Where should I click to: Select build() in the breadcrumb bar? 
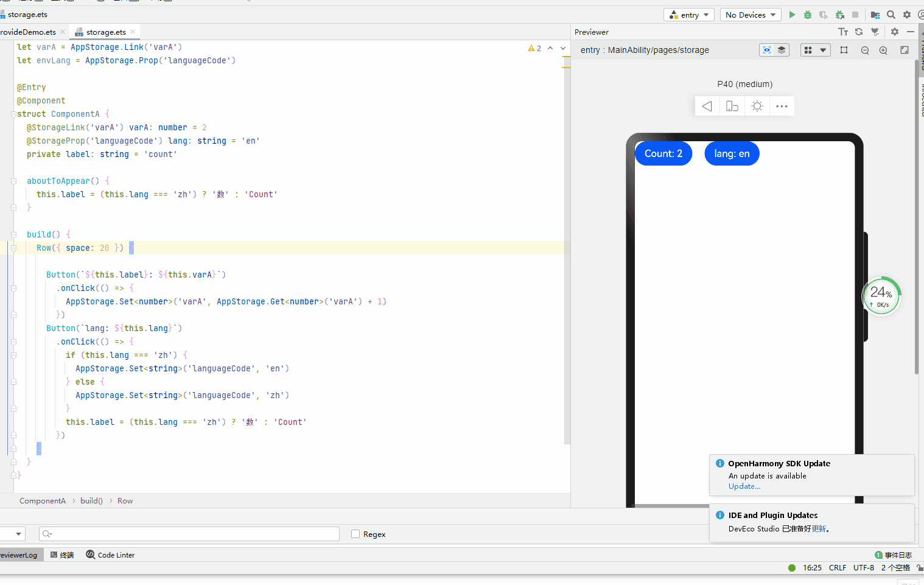pyautogui.click(x=91, y=500)
